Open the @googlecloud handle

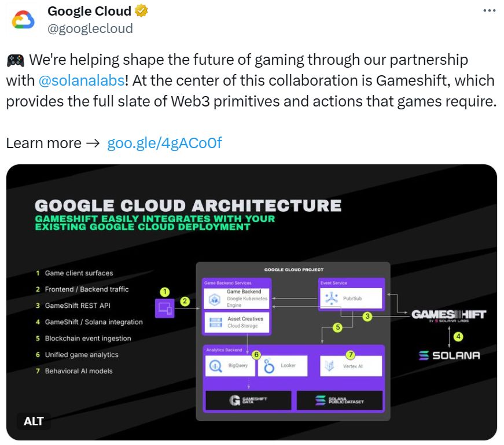pyautogui.click(x=90, y=28)
